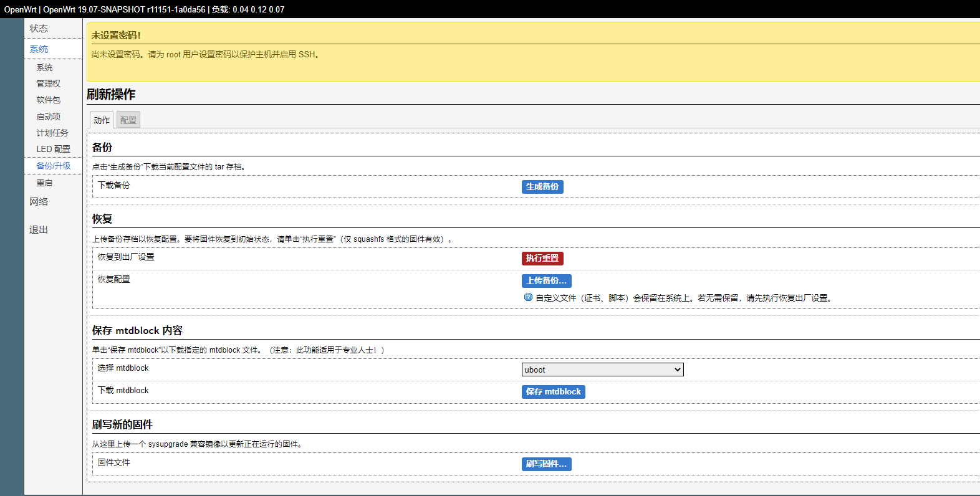Open the 管理权 sidebar item
Viewport: 980px width, 496px height.
coord(48,83)
